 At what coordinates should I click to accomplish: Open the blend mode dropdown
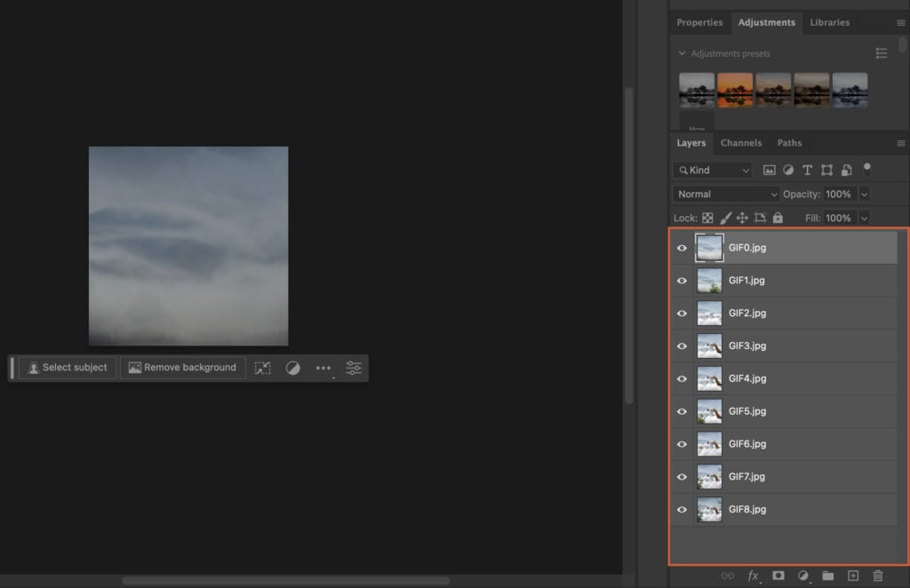tap(726, 194)
